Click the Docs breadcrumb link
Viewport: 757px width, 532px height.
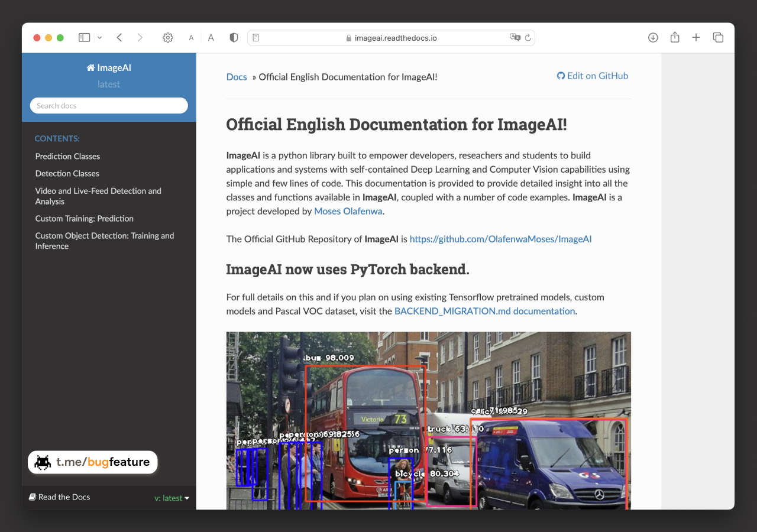(x=237, y=77)
